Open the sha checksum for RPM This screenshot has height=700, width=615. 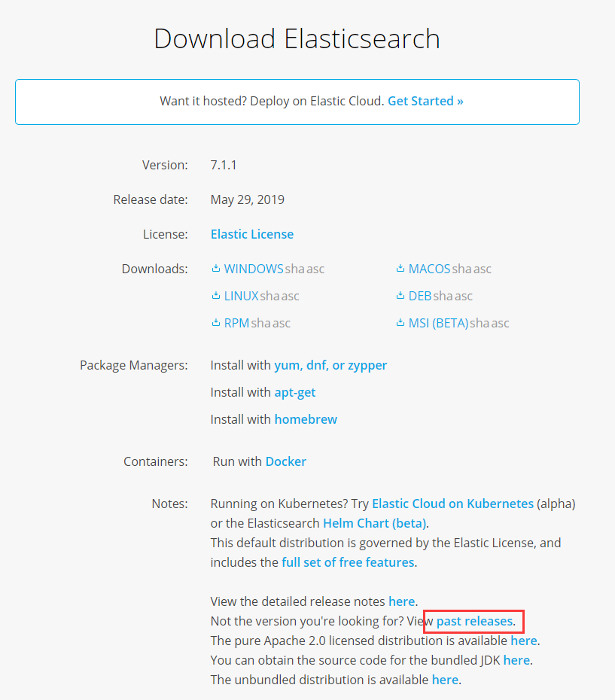260,324
